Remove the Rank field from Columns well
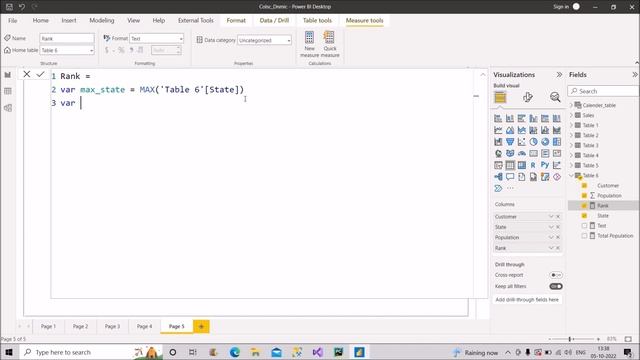The image size is (640, 360). tap(558, 248)
